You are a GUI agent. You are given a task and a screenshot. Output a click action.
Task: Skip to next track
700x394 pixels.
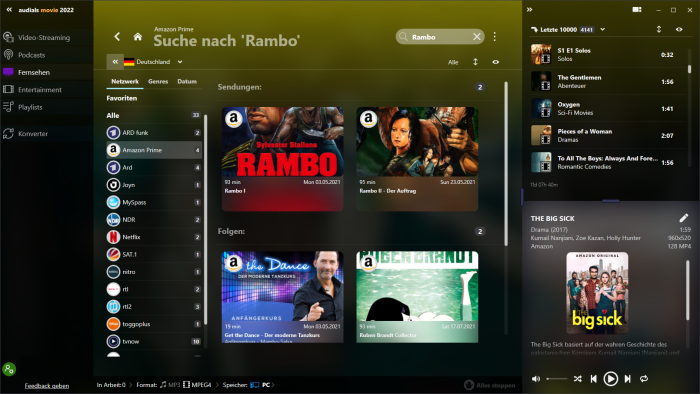point(628,379)
